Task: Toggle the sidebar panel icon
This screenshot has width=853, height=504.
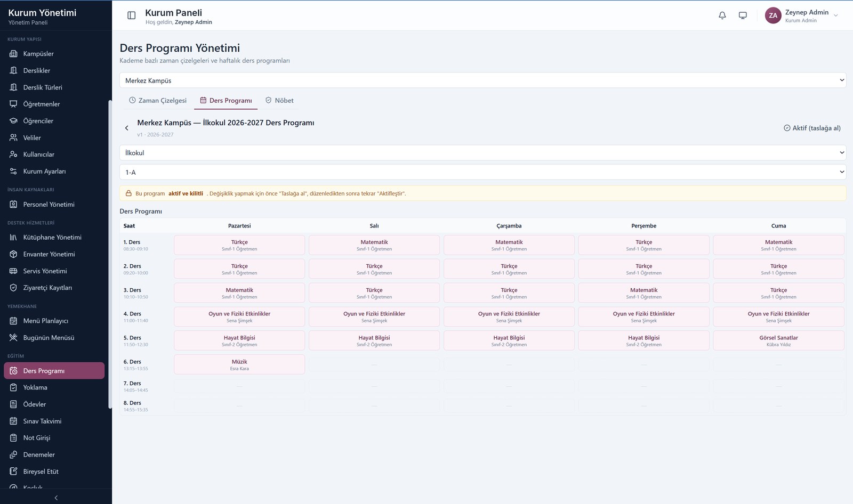Action: (x=131, y=15)
